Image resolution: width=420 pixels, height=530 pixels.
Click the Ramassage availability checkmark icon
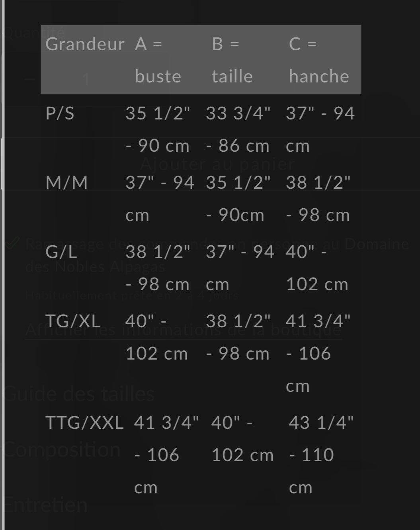[x=12, y=243]
